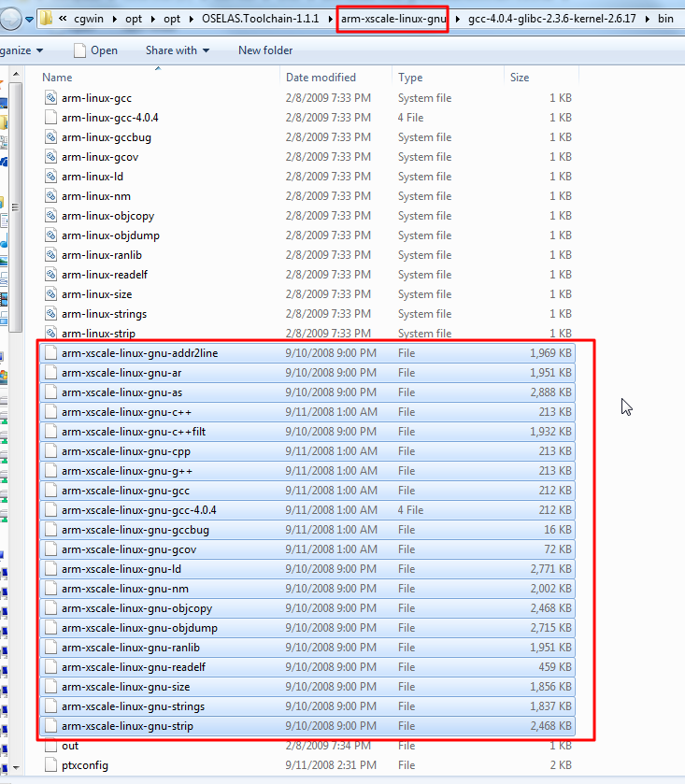Click the arm-linux-gcov file icon

tap(50, 157)
